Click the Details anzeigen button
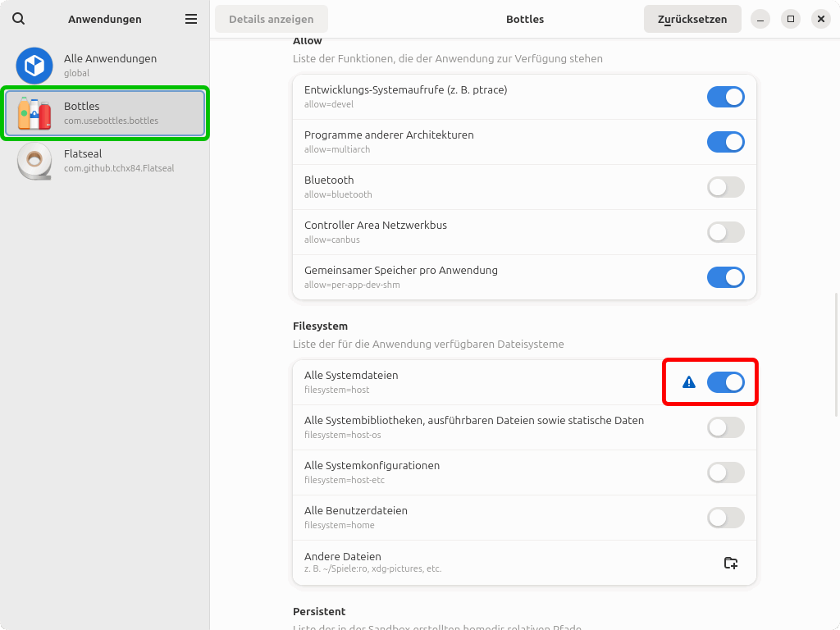This screenshot has width=840, height=630. (x=271, y=19)
